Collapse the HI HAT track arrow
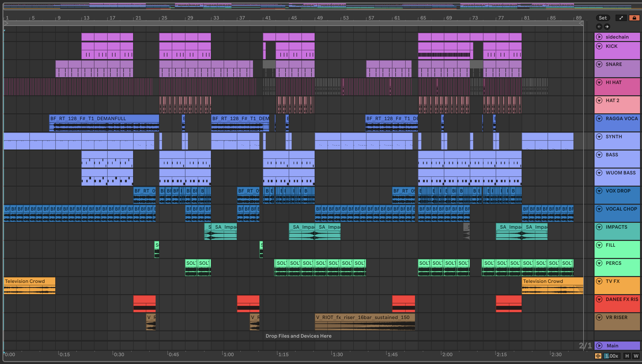Viewport: 642px width, 364px height. tap(599, 82)
